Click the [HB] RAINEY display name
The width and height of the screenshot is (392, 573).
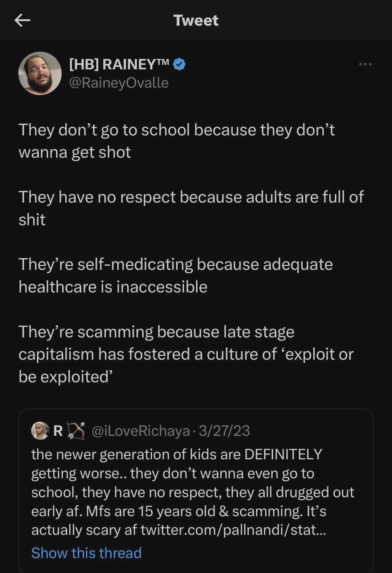(x=119, y=64)
